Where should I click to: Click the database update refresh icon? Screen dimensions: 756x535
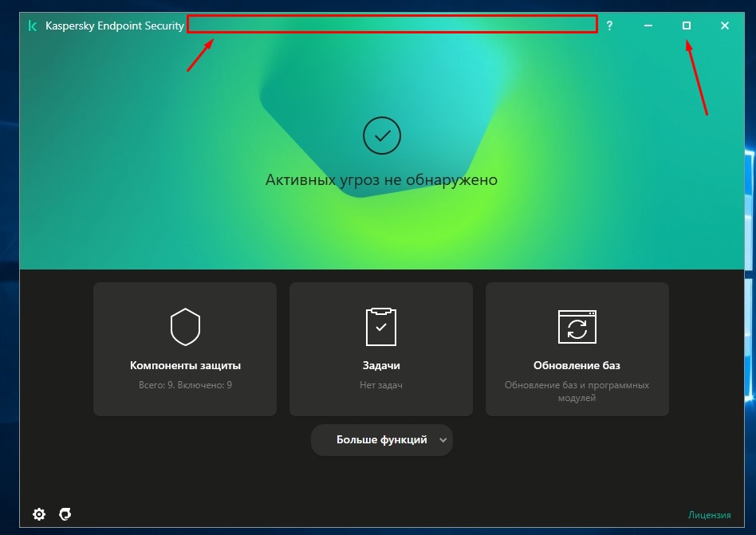pos(577,327)
